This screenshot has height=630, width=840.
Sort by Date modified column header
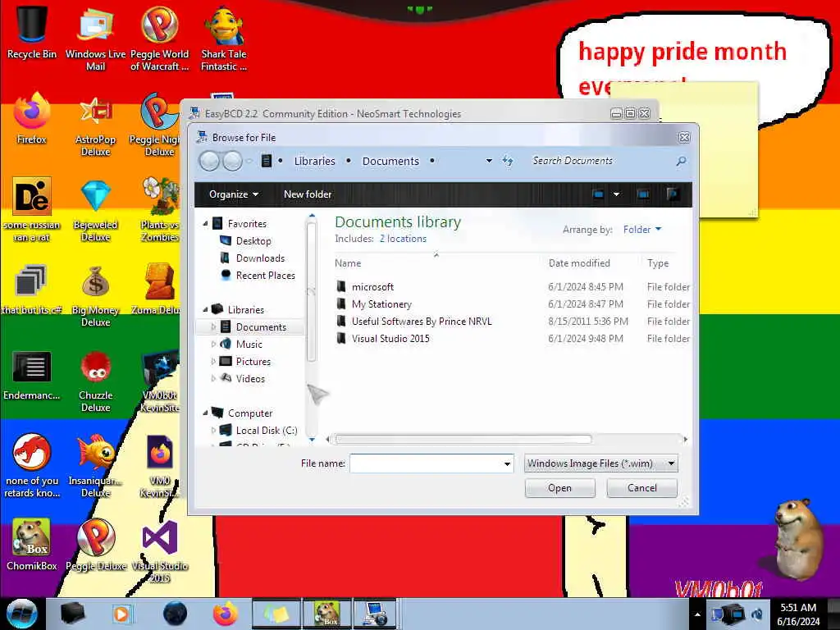click(x=579, y=263)
